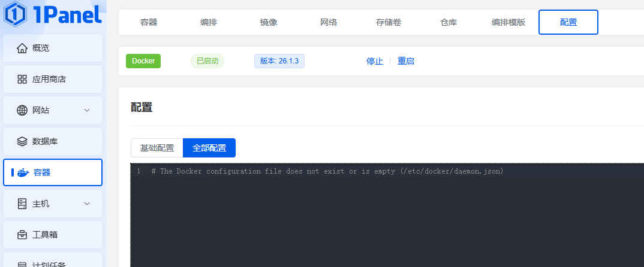Go to the 网络 tab
Image resolution: width=644 pixels, height=267 pixels.
pos(329,22)
